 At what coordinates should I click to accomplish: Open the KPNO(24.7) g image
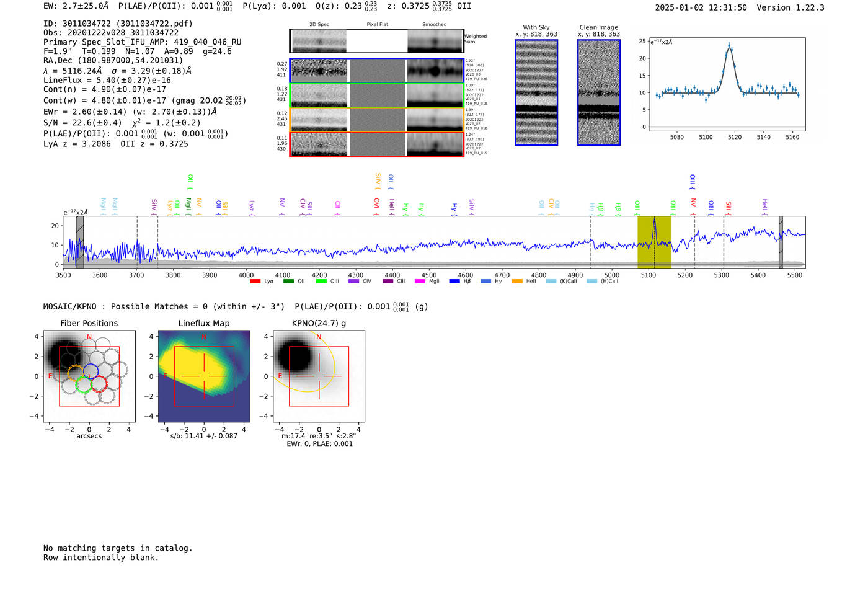[x=319, y=376]
